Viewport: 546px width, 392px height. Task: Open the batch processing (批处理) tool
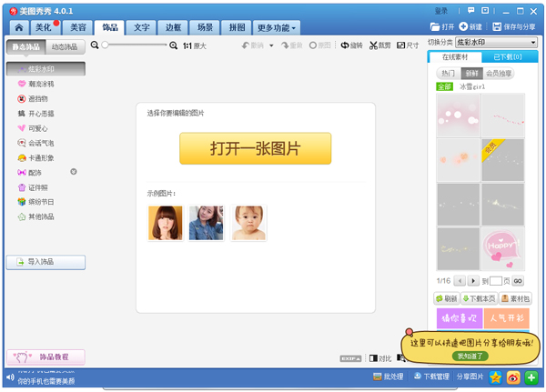pyautogui.click(x=389, y=377)
